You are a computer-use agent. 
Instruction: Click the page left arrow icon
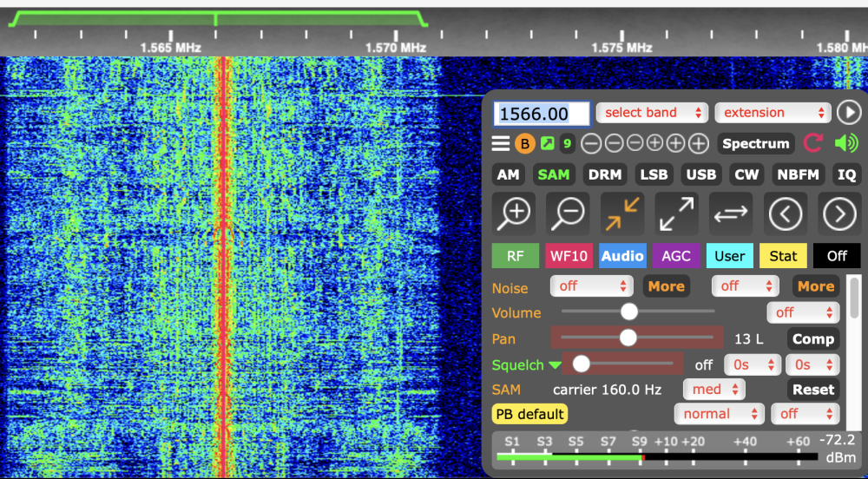pos(785,213)
